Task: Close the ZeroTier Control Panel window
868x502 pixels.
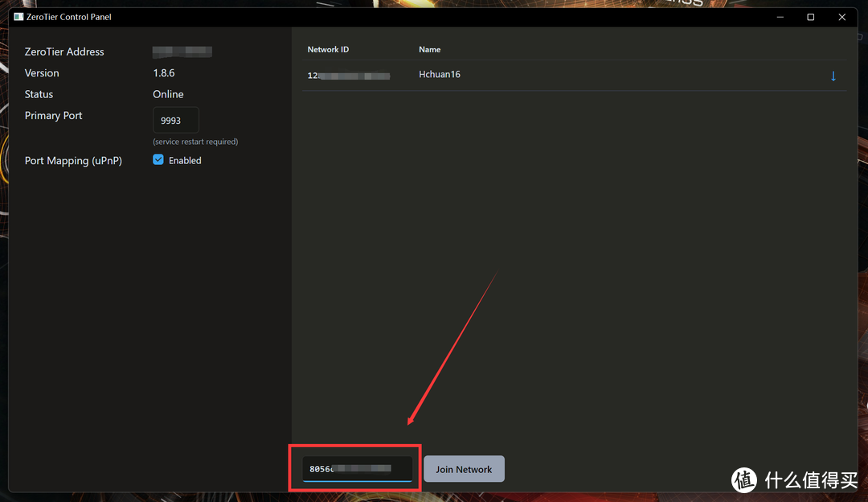Action: click(842, 17)
